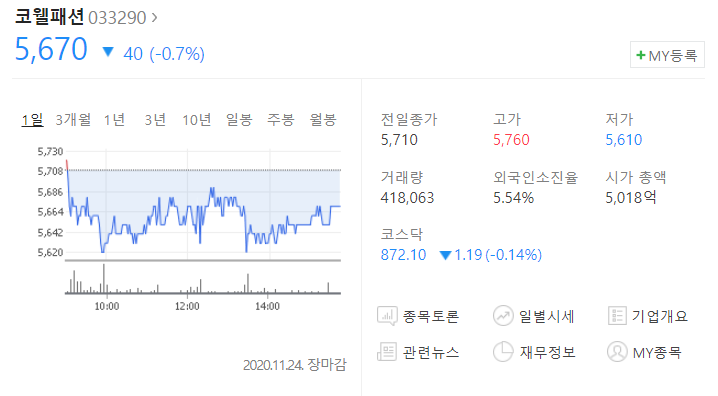718x396 pixels.
Task: Click the 종목토론 text link
Action: [430, 316]
